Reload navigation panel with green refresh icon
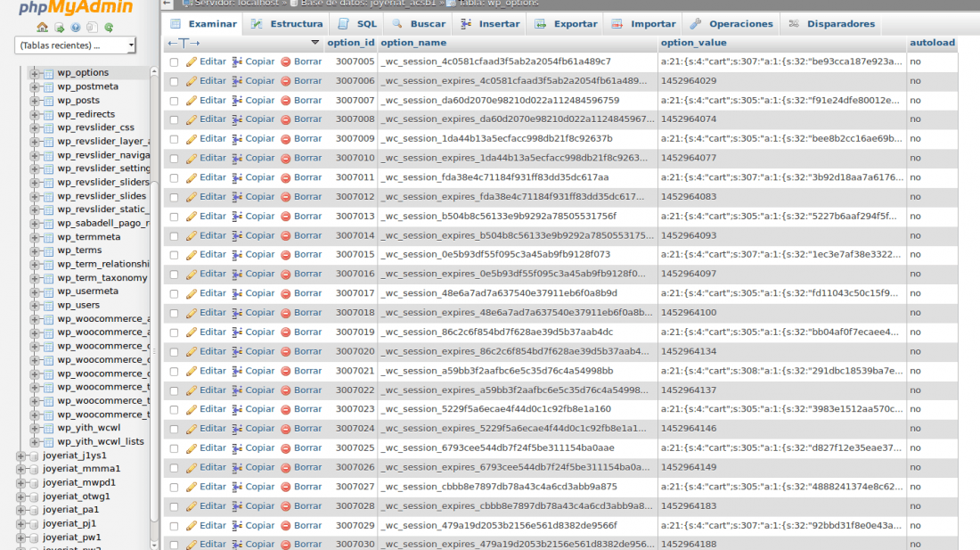Image resolution: width=980 pixels, height=550 pixels. pos(109,28)
